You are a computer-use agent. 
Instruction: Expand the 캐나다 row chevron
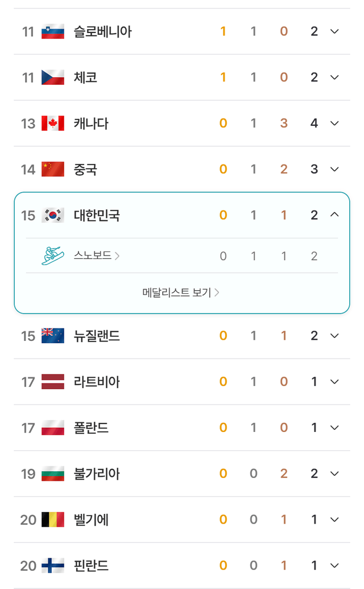pyautogui.click(x=334, y=123)
